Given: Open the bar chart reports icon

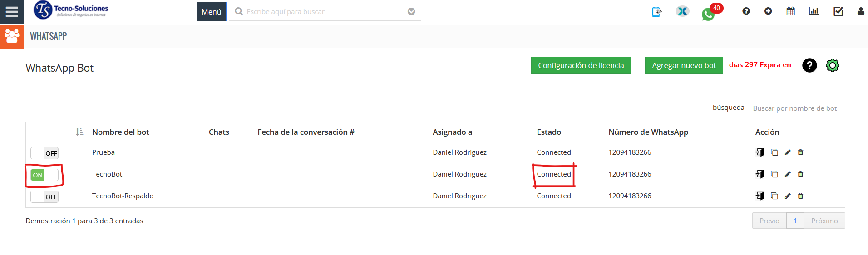Looking at the screenshot, I should [x=814, y=11].
